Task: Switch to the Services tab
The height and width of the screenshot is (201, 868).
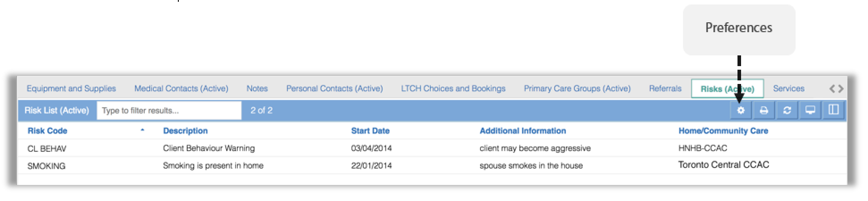Action: pos(789,88)
